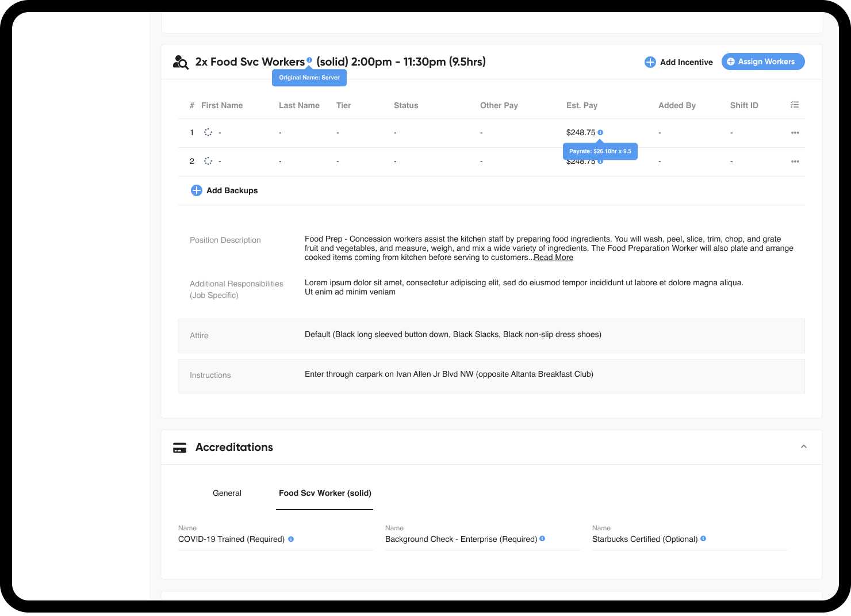The width and height of the screenshot is (851, 616).
Task: Click the First Name column header
Action: [222, 105]
